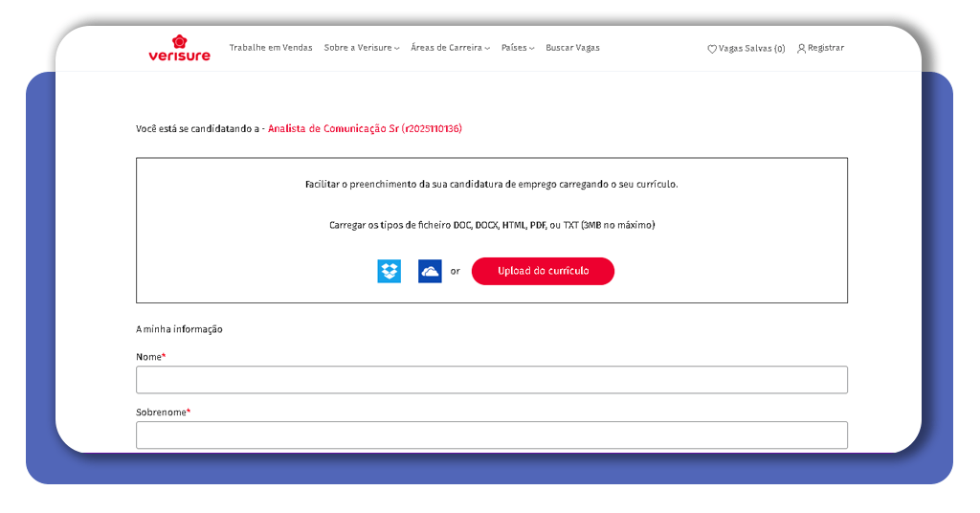
Task: Go to Buscar Vagas
Action: (x=572, y=48)
